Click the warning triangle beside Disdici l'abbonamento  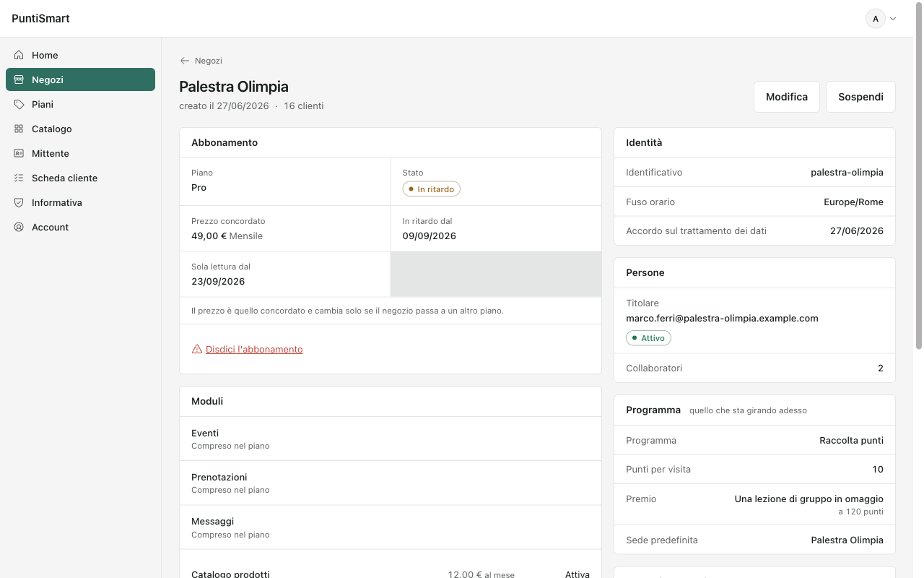197,349
